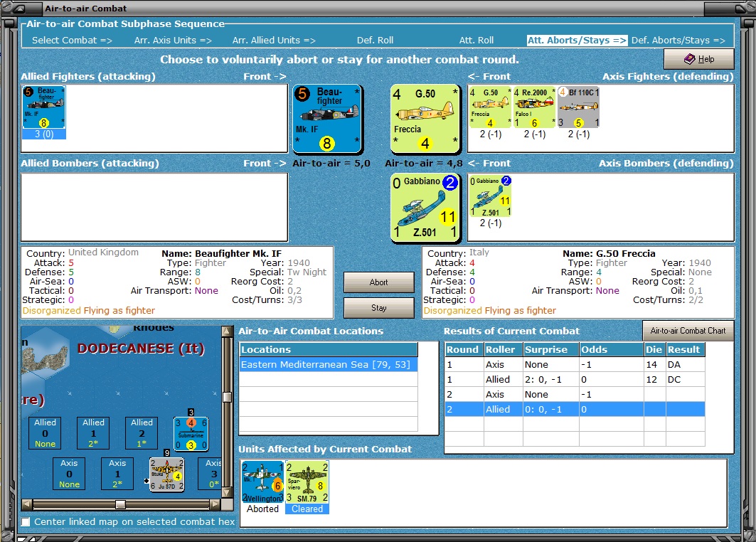The image size is (756, 542).
Task: Click the Select Combat subphase step
Action: [73, 41]
